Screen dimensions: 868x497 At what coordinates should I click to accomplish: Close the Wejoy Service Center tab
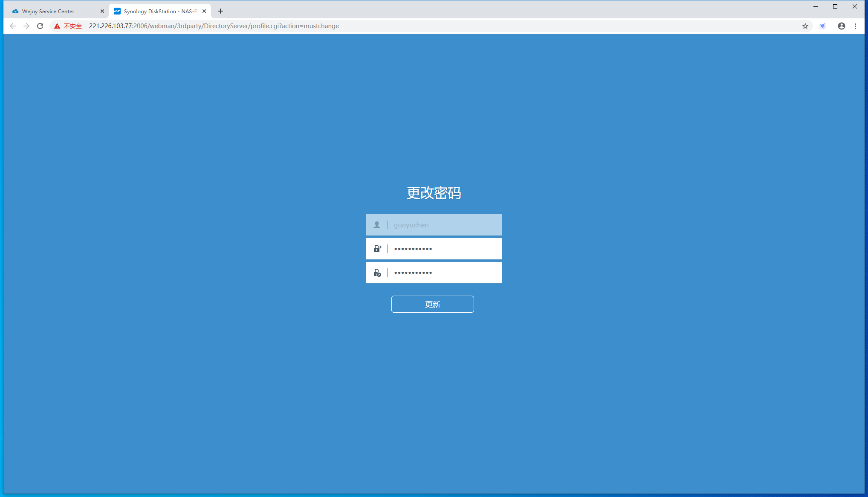pos(102,11)
